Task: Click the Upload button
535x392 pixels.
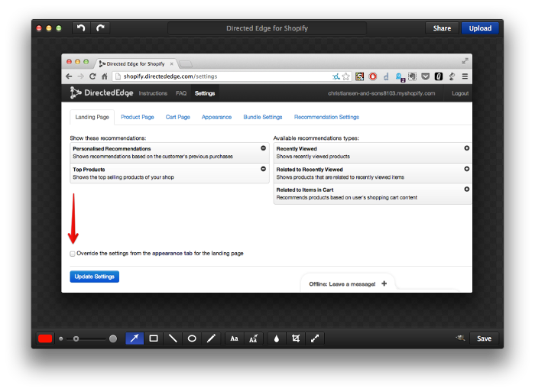Action: [480, 28]
